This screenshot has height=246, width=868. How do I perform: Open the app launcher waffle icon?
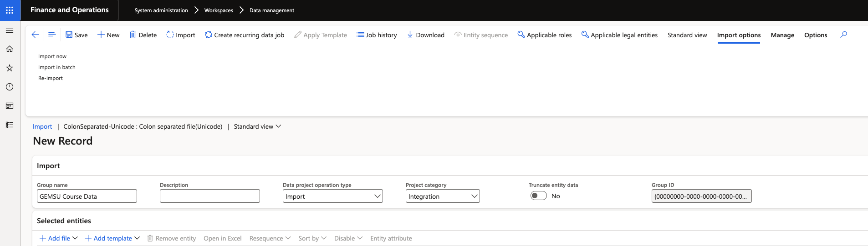pos(10,10)
